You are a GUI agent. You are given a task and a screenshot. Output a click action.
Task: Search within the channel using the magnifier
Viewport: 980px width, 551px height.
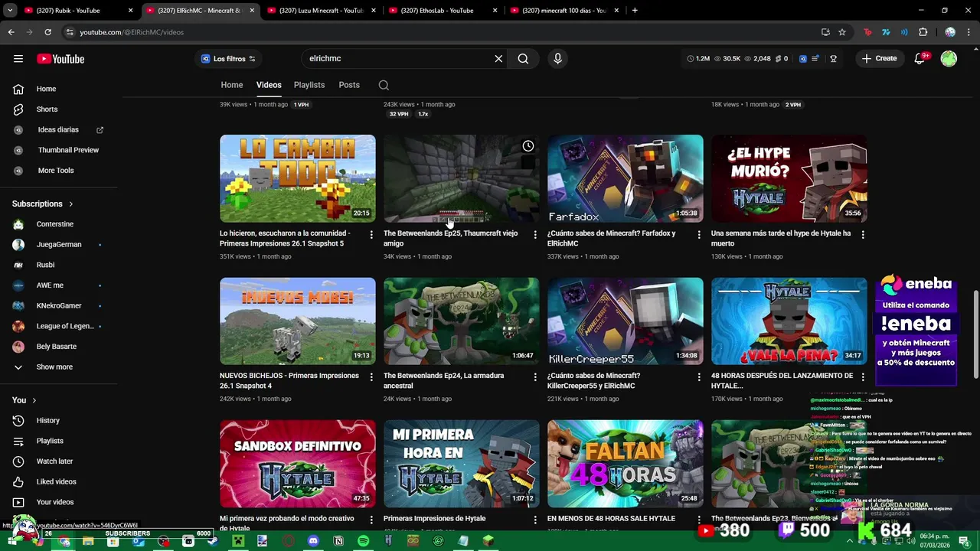pos(384,85)
